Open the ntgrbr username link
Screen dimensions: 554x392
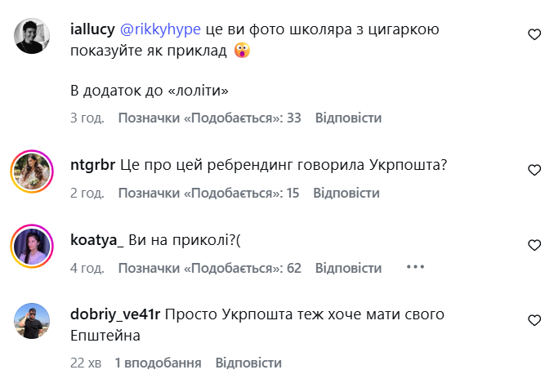[93, 164]
